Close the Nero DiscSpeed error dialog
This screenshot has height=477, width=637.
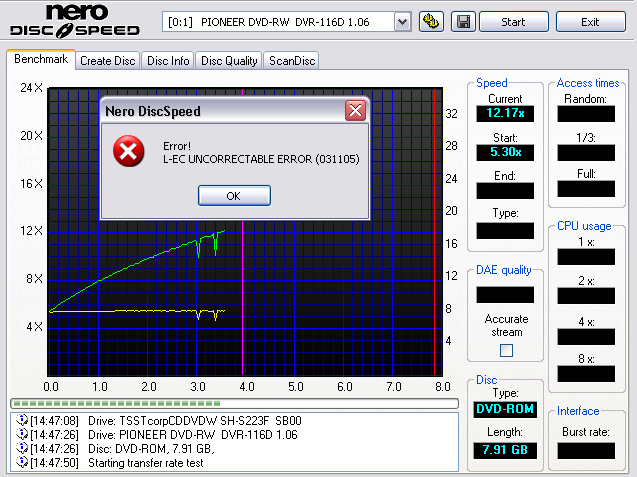354,111
